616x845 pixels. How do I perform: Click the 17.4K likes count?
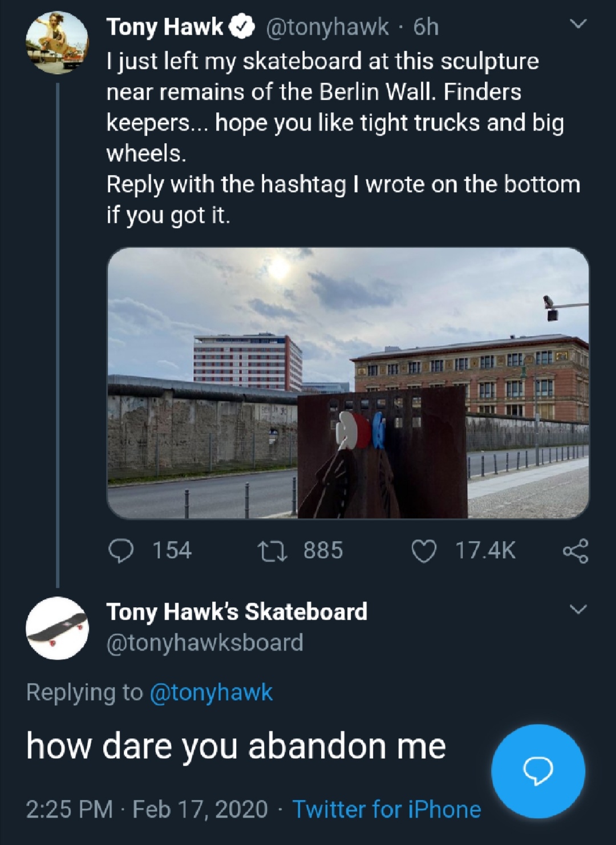485,551
